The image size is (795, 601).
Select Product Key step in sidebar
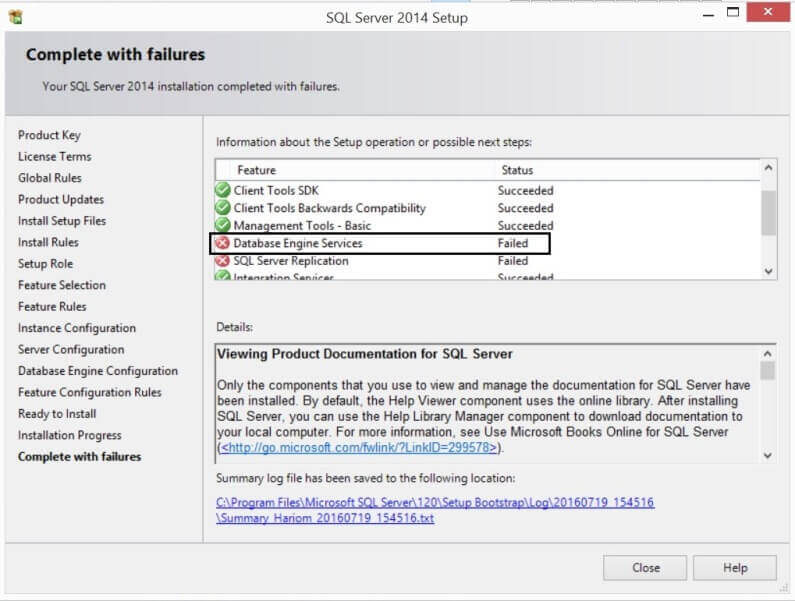(49, 135)
